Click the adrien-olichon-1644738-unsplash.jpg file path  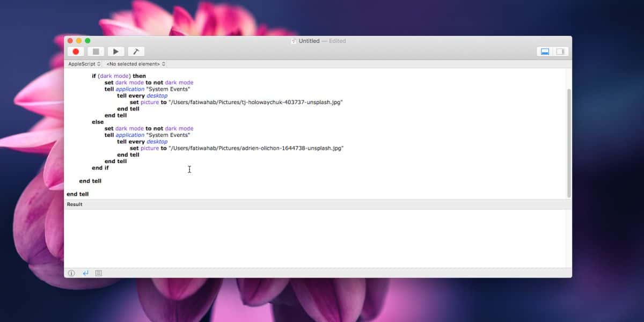click(256, 148)
